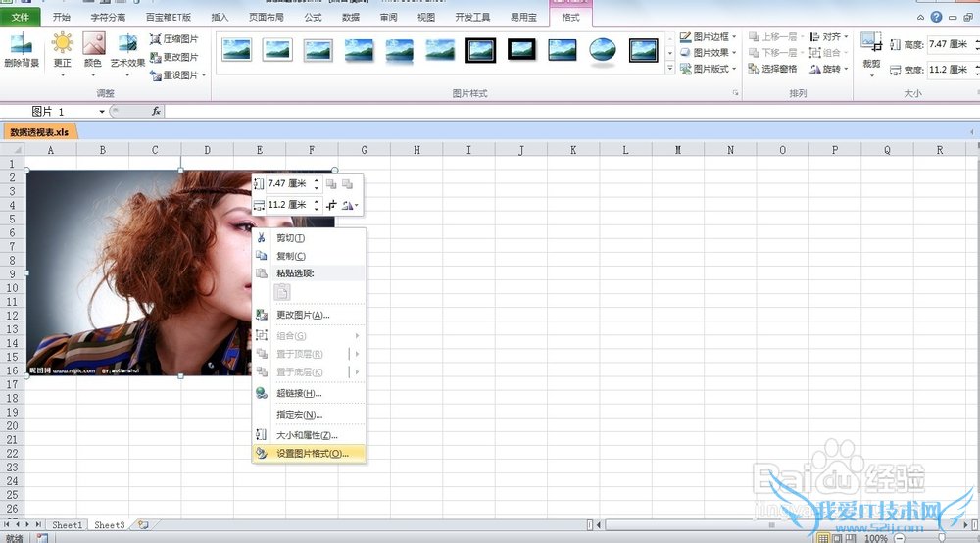
Task: Click the zoom out minus button
Action: 899,538
